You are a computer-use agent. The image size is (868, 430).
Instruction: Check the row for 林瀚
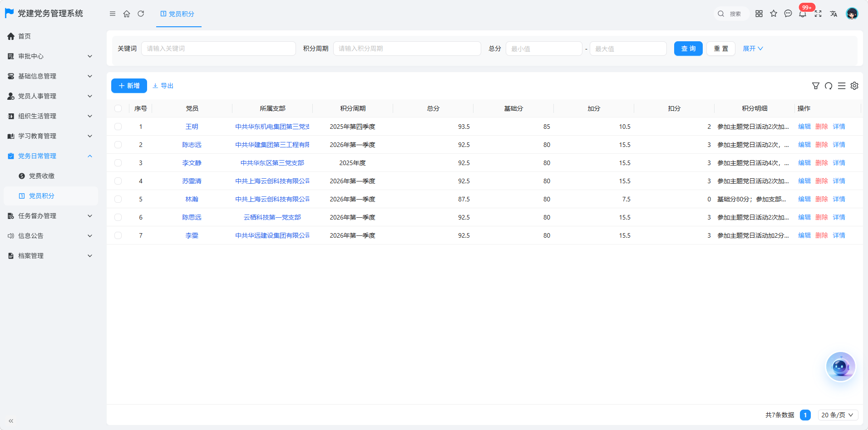pos(118,199)
